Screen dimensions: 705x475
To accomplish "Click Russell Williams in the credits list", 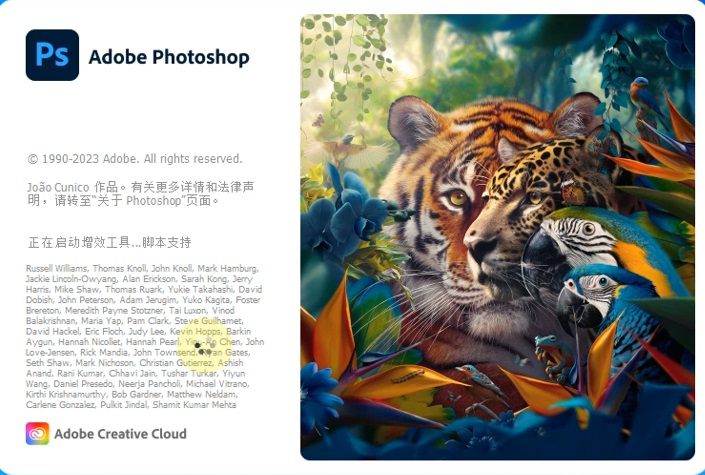I will click(x=57, y=269).
